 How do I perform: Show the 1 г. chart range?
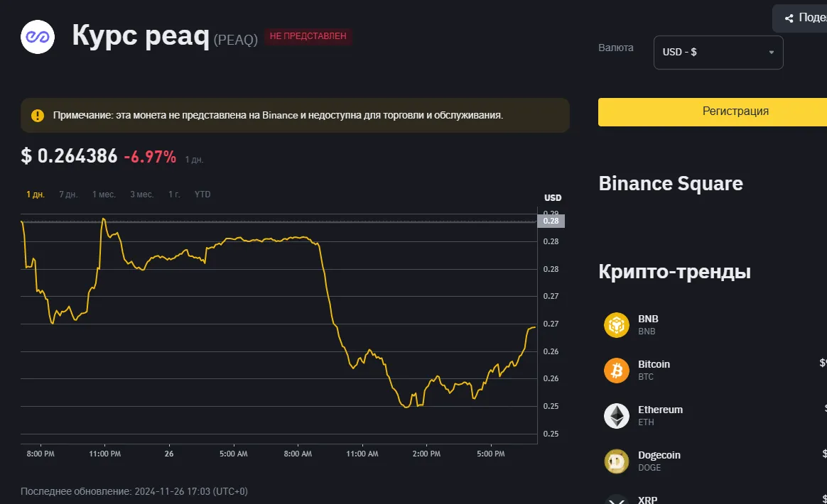pos(174,195)
